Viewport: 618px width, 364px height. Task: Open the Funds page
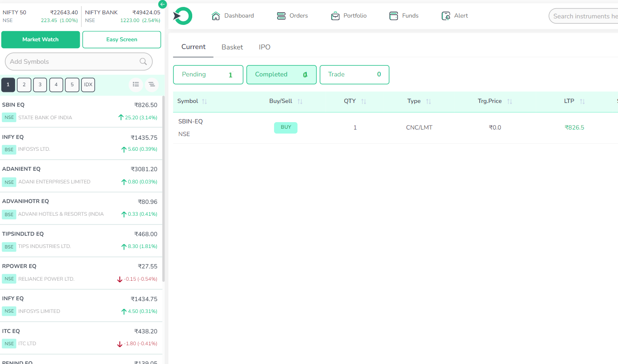pyautogui.click(x=404, y=16)
